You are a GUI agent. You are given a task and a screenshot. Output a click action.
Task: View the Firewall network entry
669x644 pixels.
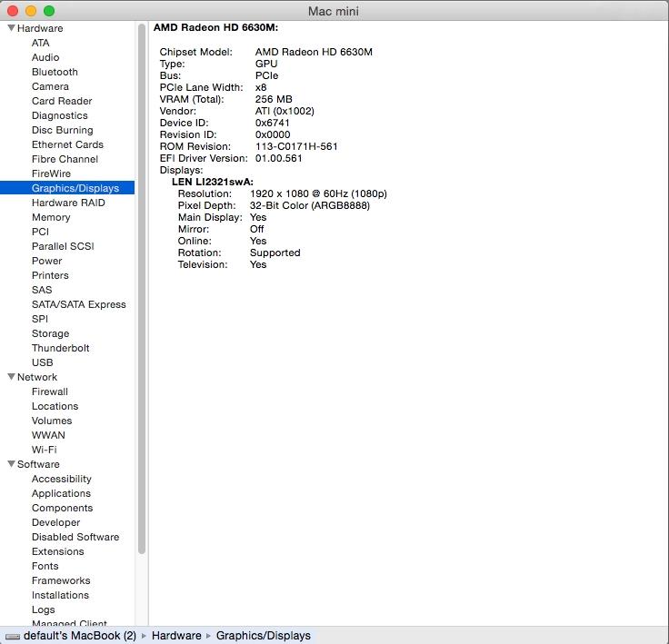[x=50, y=391]
